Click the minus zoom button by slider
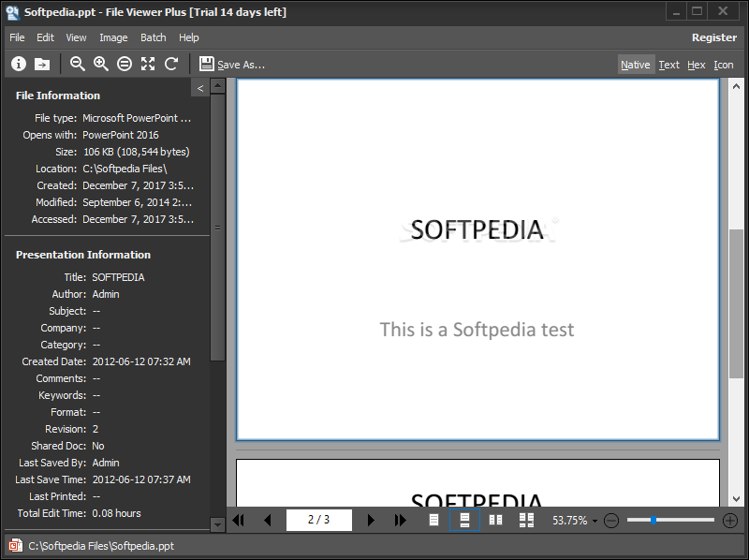749x560 pixels. point(611,521)
